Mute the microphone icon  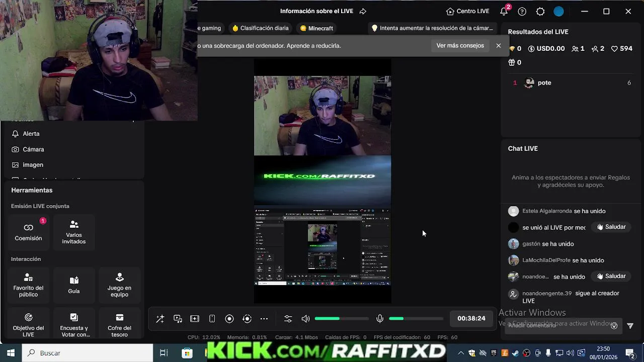point(380,319)
